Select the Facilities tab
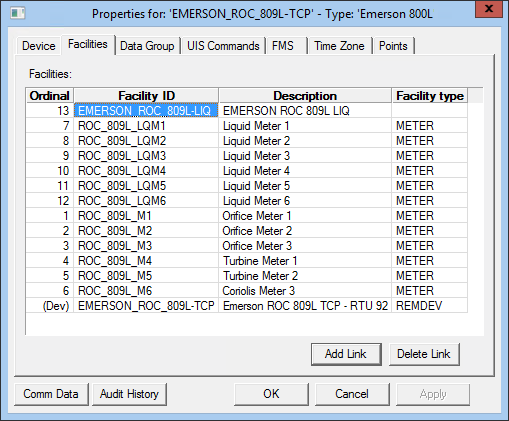 pos(88,44)
